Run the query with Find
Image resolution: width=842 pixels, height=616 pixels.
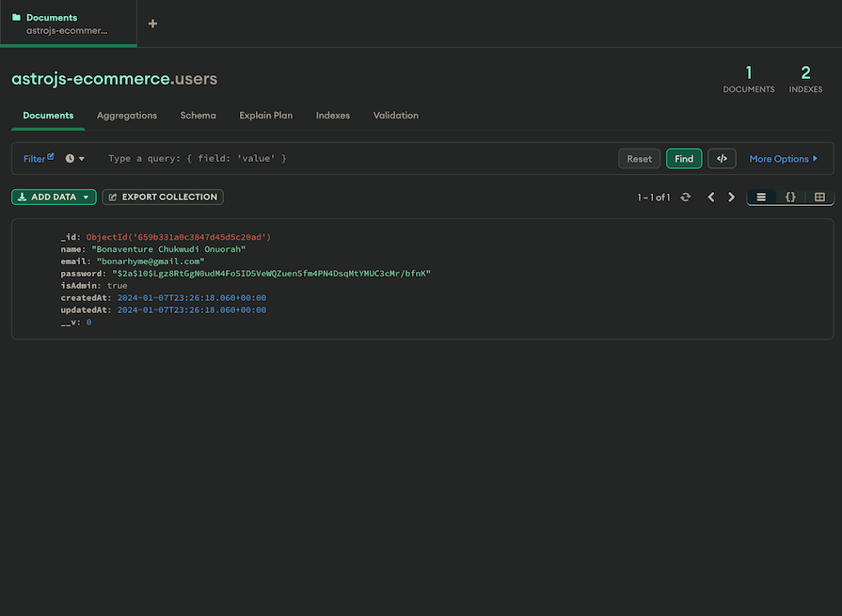(684, 158)
